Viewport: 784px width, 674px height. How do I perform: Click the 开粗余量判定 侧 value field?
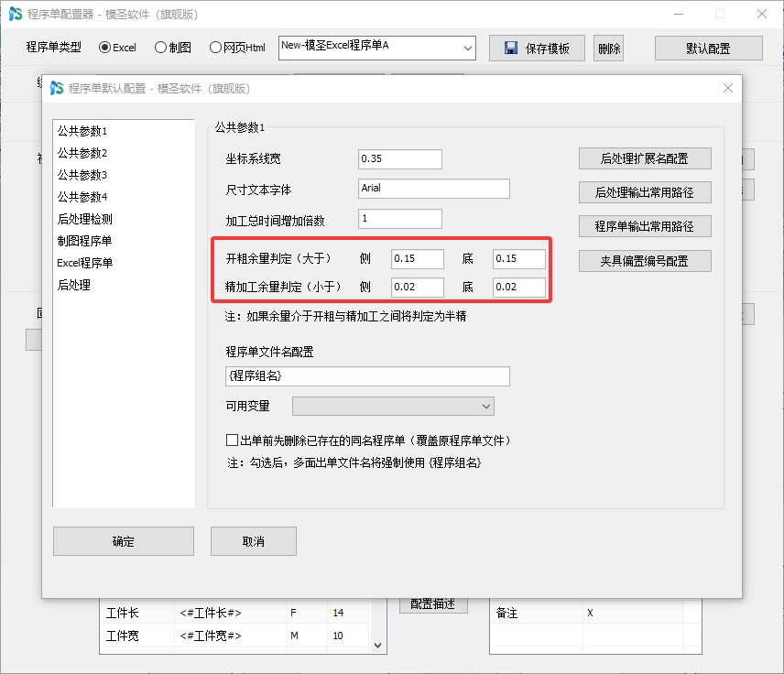(418, 259)
